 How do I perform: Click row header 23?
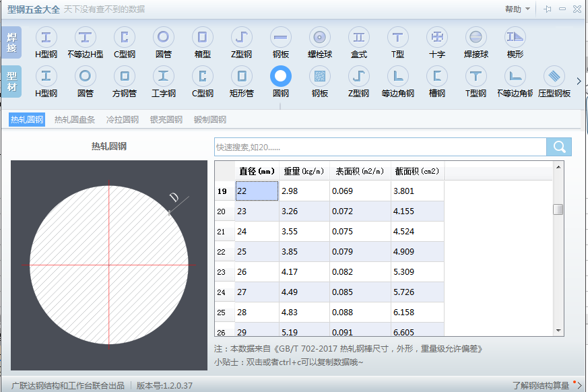click(x=224, y=272)
